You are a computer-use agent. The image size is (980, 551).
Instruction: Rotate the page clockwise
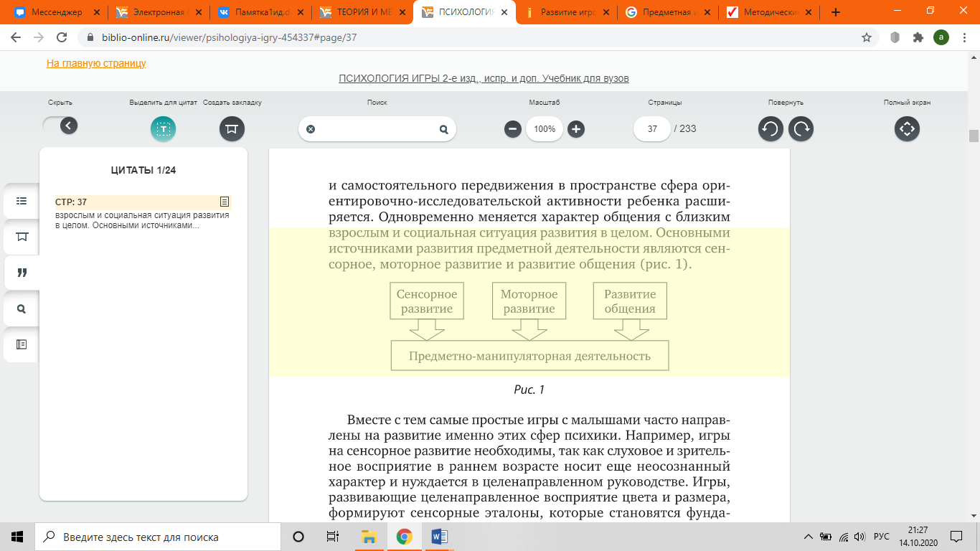click(x=801, y=129)
